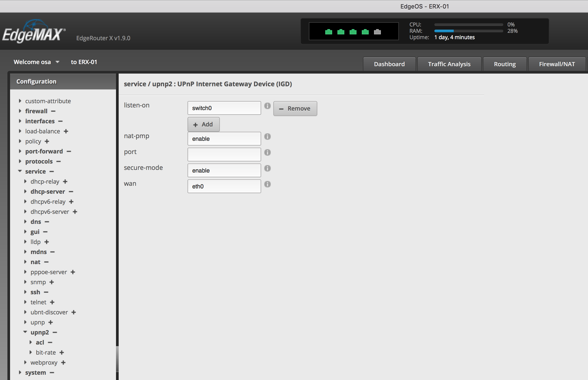Click the plus icon beside policy
The height and width of the screenshot is (380, 588).
47,141
